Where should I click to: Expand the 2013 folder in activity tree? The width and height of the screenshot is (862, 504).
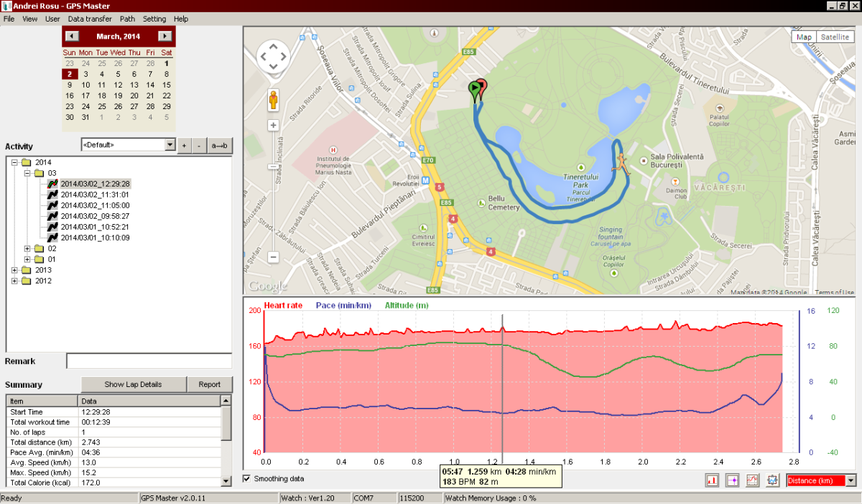tap(16, 270)
